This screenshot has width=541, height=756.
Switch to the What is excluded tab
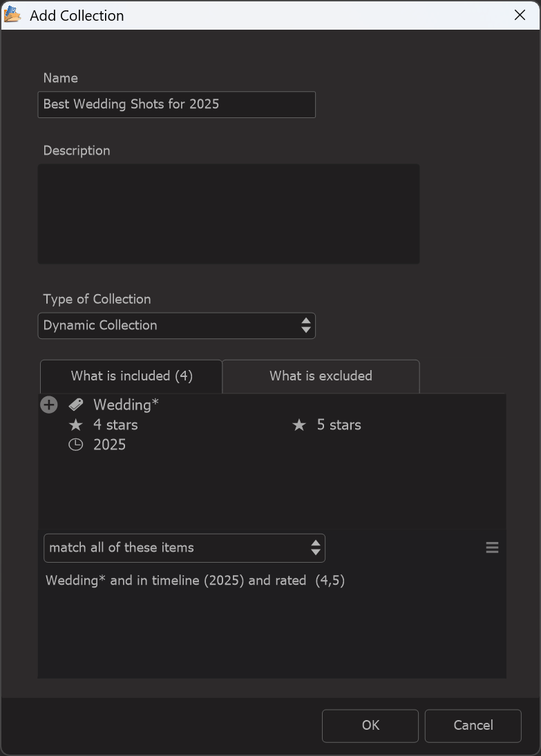pos(321,376)
